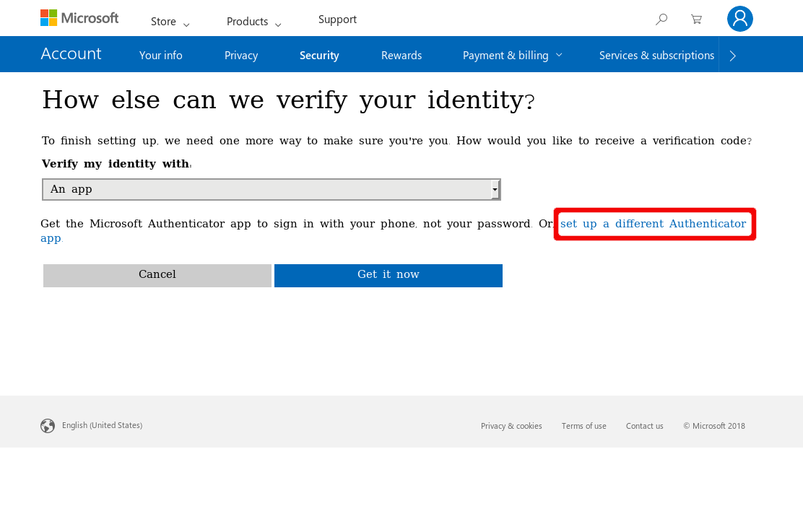The height and width of the screenshot is (532, 803).
Task: Expand Payment & billing menu
Action: (512, 55)
